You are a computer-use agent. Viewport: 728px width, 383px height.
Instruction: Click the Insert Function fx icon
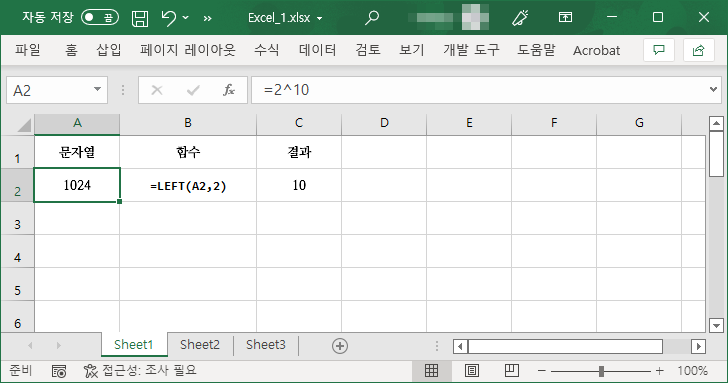click(229, 90)
